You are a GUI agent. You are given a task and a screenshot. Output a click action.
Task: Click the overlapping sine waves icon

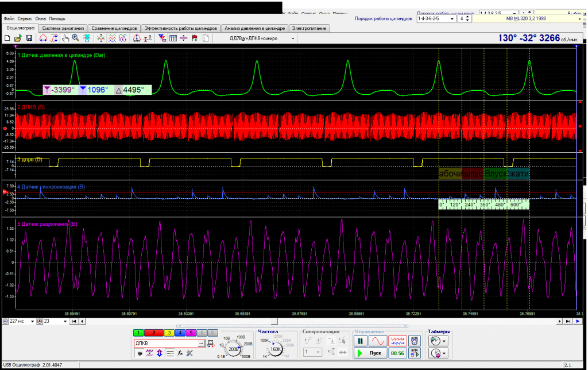coord(123,38)
